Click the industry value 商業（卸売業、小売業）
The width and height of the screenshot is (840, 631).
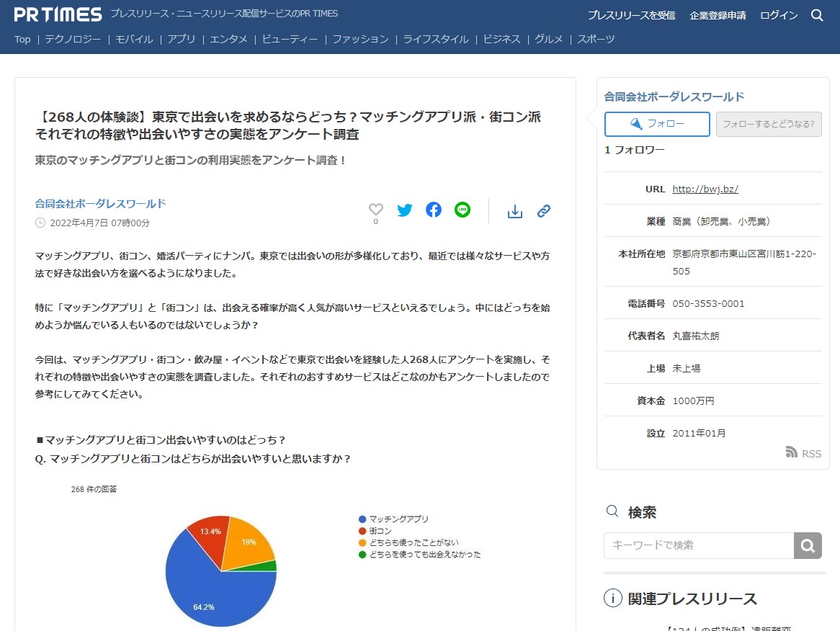(x=722, y=221)
